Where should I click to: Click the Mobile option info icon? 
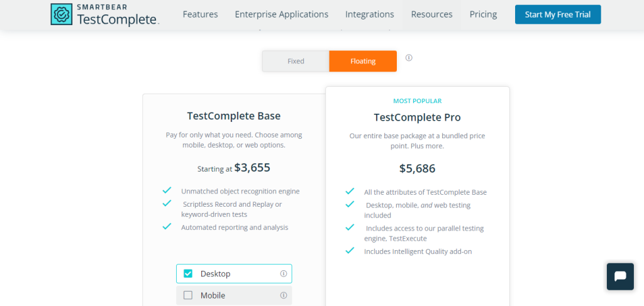284,295
